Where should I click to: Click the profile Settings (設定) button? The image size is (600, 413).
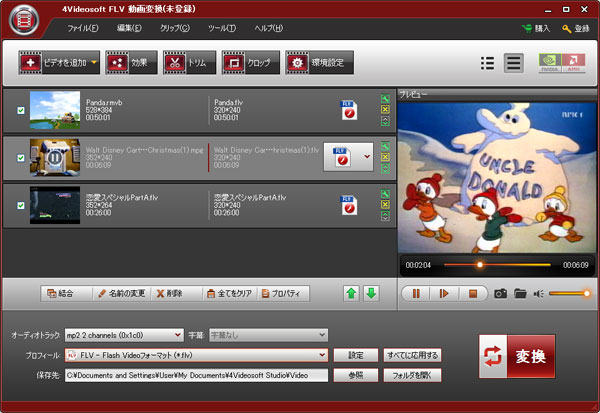pyautogui.click(x=356, y=355)
